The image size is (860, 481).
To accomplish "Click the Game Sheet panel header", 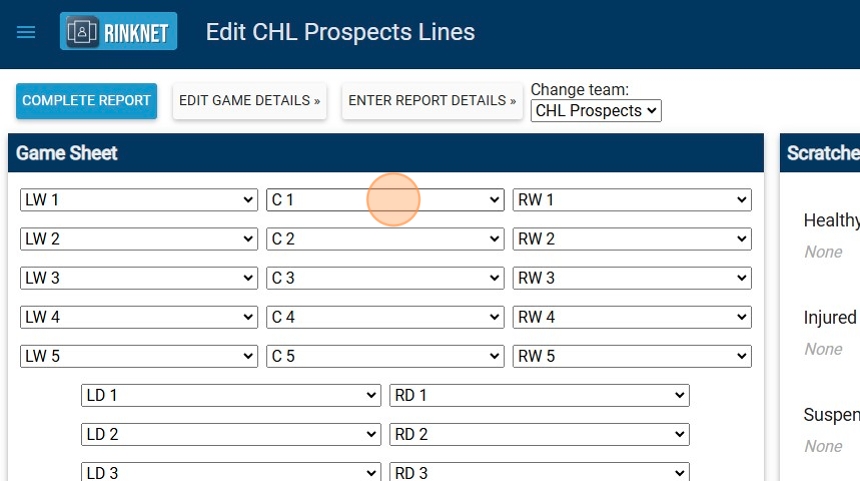I will click(386, 153).
